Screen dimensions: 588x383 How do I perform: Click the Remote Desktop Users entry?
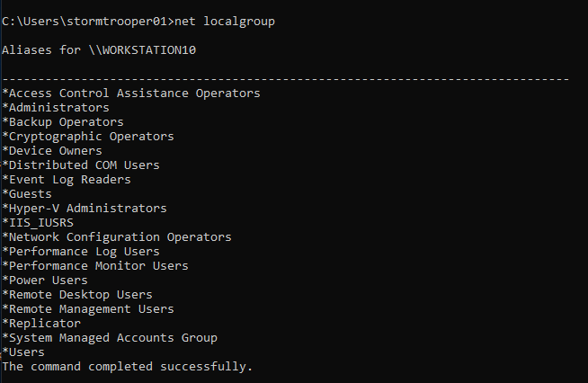tap(77, 295)
